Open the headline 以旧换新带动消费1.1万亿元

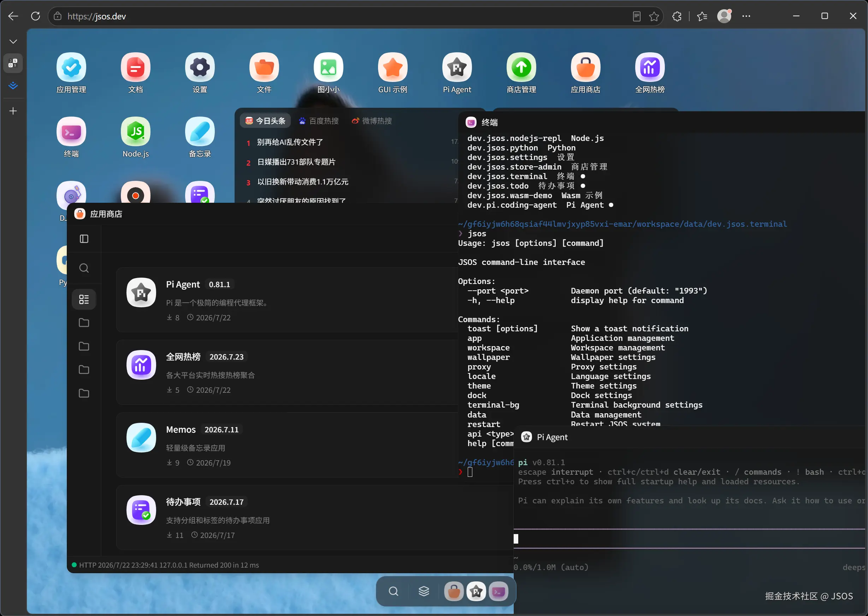pyautogui.click(x=303, y=182)
